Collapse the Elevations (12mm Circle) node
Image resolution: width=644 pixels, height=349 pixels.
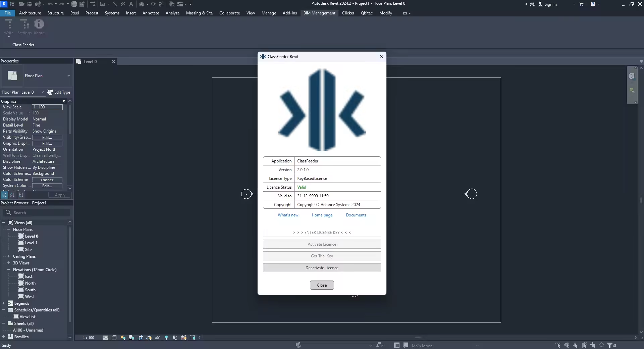pyautogui.click(x=9, y=269)
